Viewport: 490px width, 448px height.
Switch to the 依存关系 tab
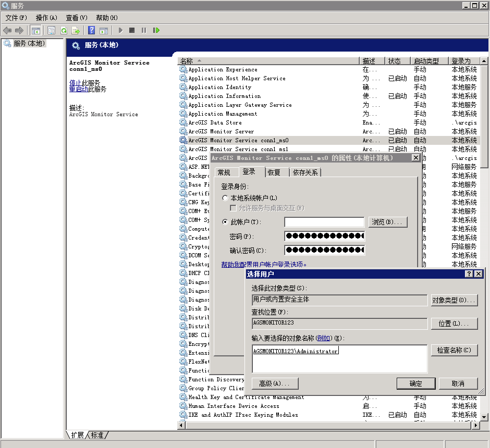(305, 172)
